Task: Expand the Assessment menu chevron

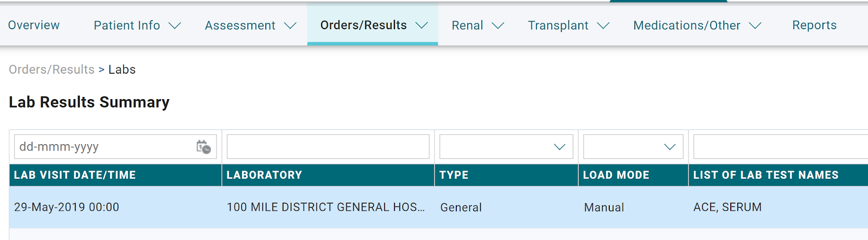Action: point(290,25)
